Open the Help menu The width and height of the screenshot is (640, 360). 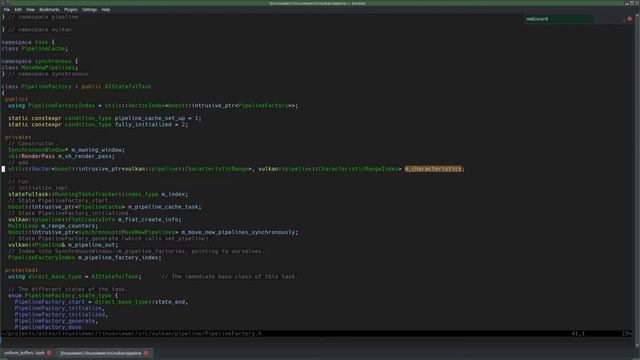click(x=105, y=9)
